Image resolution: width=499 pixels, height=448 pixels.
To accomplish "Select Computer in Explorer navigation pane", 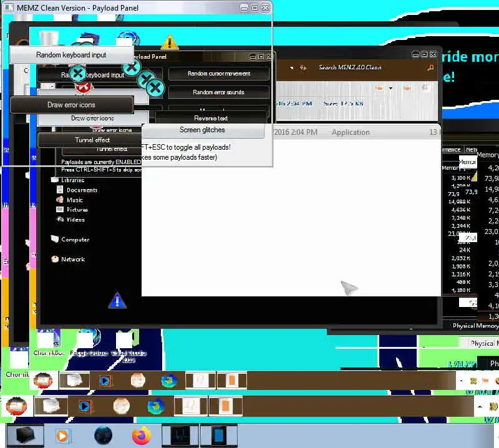I will click(x=75, y=240).
